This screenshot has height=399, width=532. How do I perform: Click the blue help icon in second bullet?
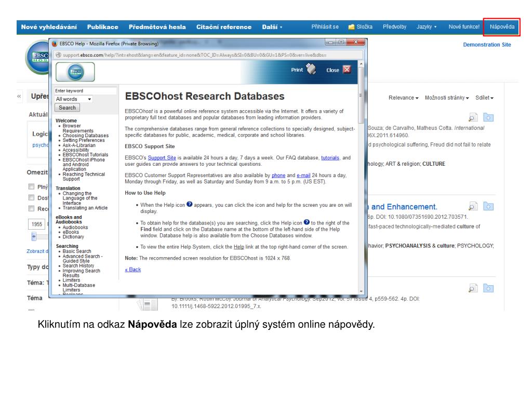click(x=307, y=222)
